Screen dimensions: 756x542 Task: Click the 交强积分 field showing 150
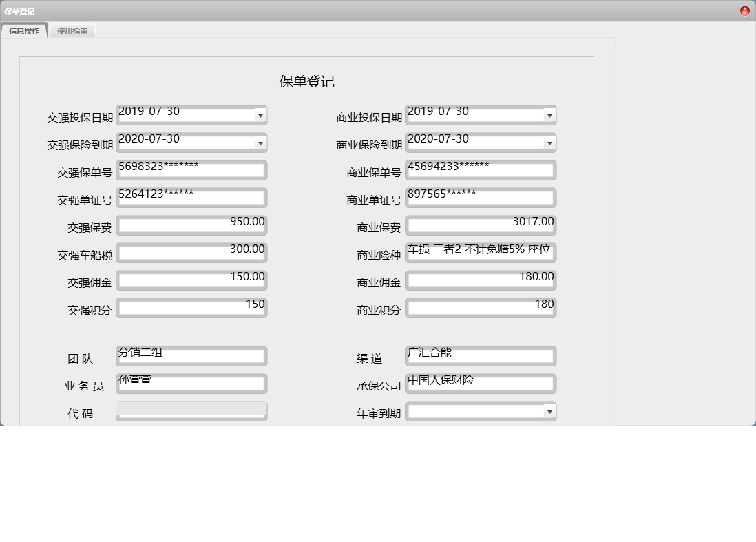click(x=191, y=308)
